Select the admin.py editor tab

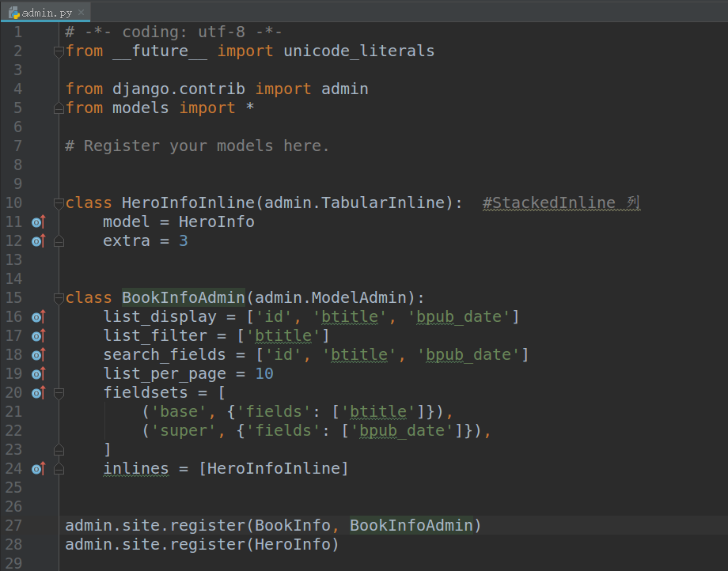(46, 12)
